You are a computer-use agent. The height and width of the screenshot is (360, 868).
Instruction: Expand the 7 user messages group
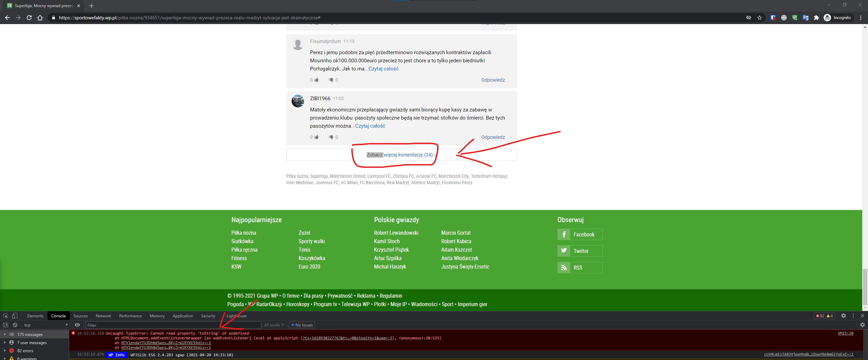[5, 342]
